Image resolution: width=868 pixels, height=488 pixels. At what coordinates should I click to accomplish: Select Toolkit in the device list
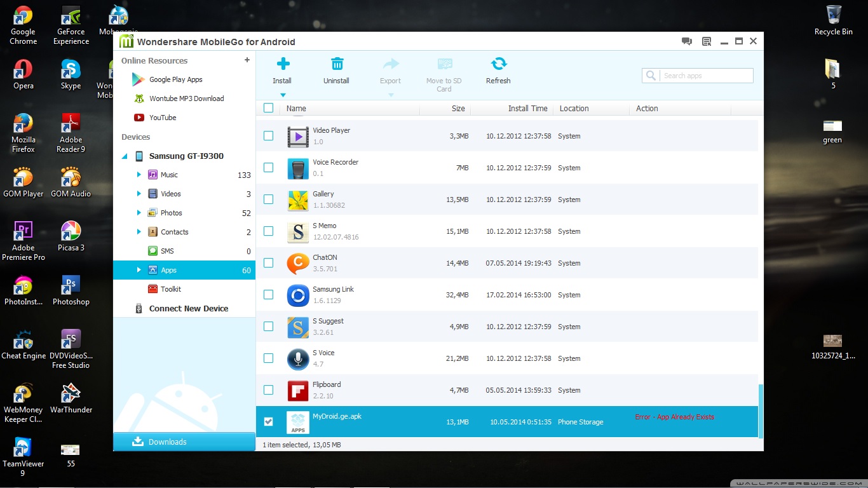coord(184,289)
